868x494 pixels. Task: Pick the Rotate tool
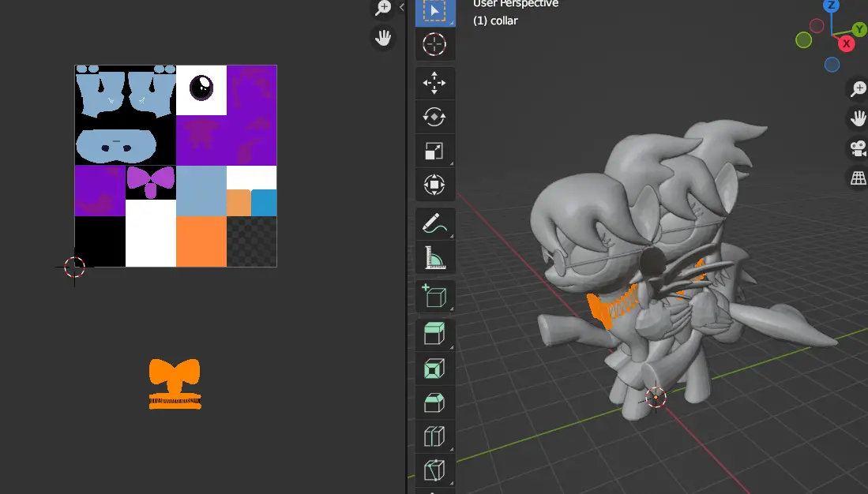click(434, 118)
